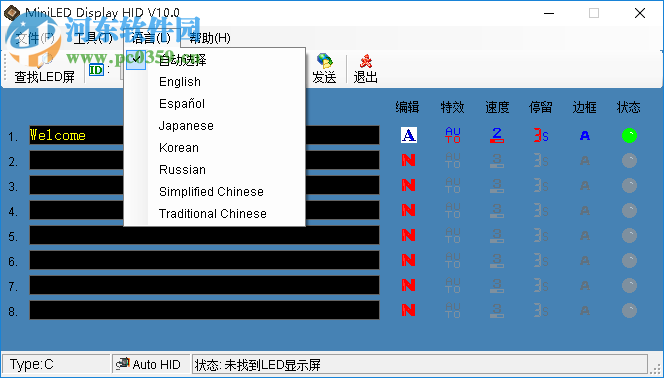The width and height of the screenshot is (664, 378).
Task: Click the 速度 column header
Action: tap(497, 108)
